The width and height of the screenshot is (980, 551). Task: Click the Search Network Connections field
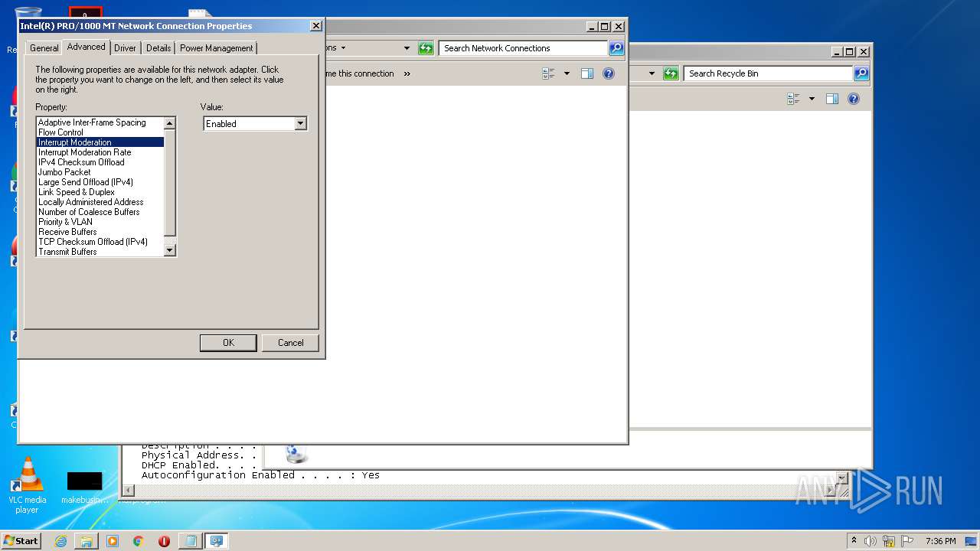click(x=524, y=48)
